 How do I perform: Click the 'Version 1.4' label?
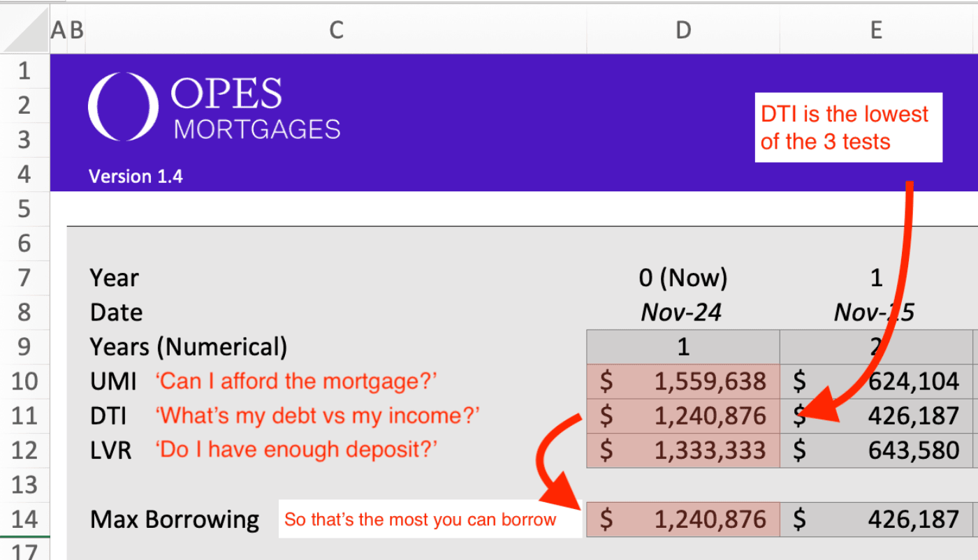[x=136, y=177]
